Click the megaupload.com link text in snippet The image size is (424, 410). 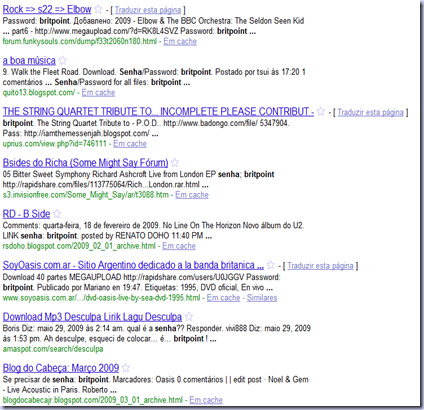(x=107, y=31)
